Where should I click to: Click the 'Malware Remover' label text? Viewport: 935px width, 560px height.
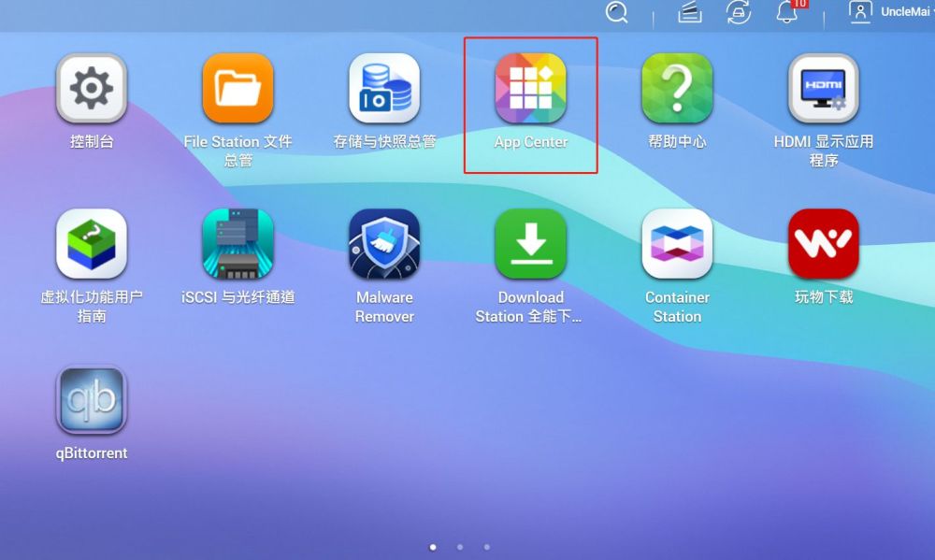coord(384,307)
